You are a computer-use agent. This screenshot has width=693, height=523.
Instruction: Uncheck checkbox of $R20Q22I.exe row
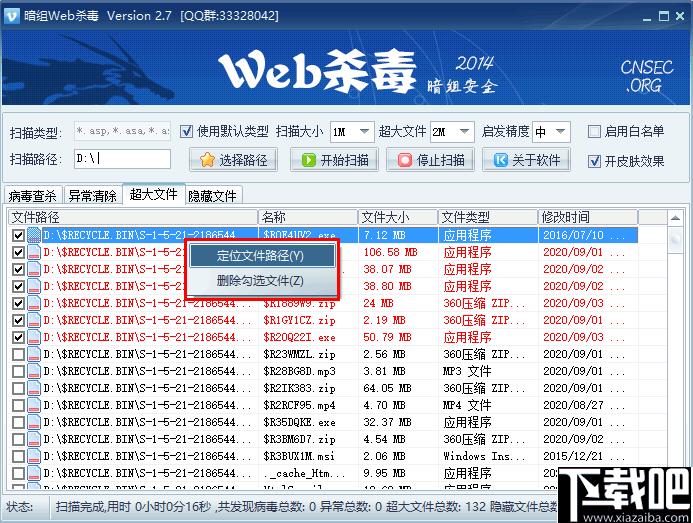[x=18, y=337]
